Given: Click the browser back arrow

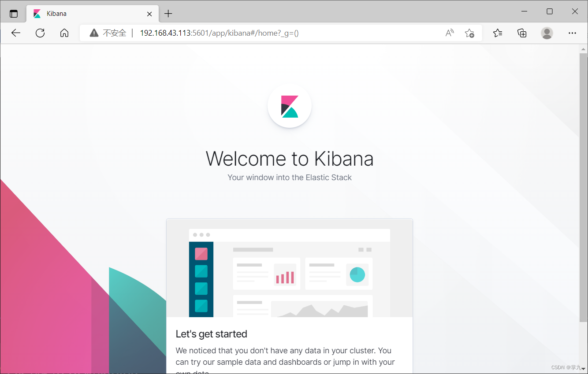Looking at the screenshot, I should [16, 33].
